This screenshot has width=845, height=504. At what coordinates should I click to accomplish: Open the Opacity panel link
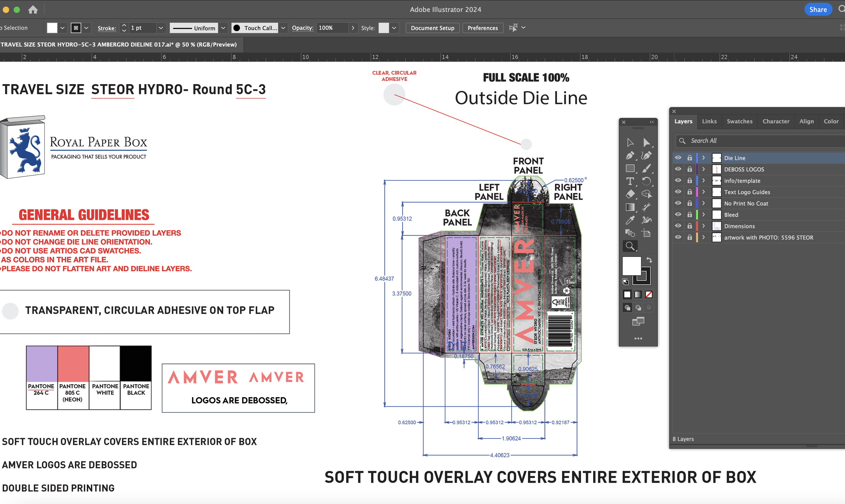303,28
